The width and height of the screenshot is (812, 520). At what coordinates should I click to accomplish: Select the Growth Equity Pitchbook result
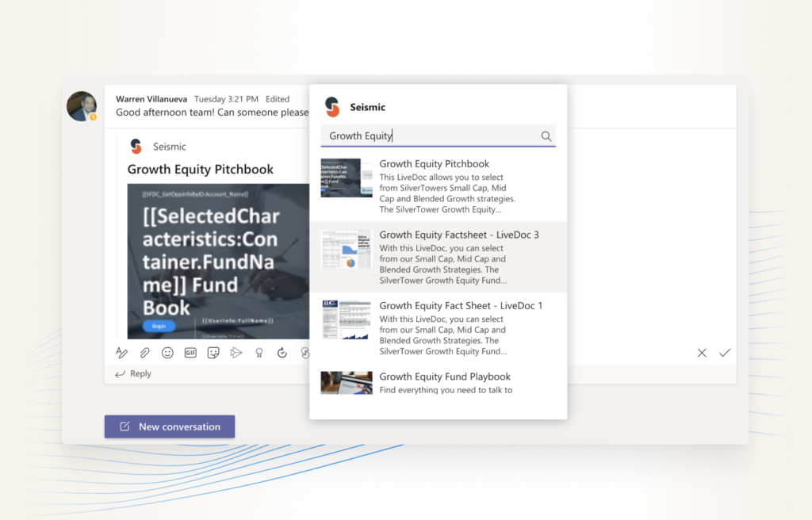(x=438, y=186)
